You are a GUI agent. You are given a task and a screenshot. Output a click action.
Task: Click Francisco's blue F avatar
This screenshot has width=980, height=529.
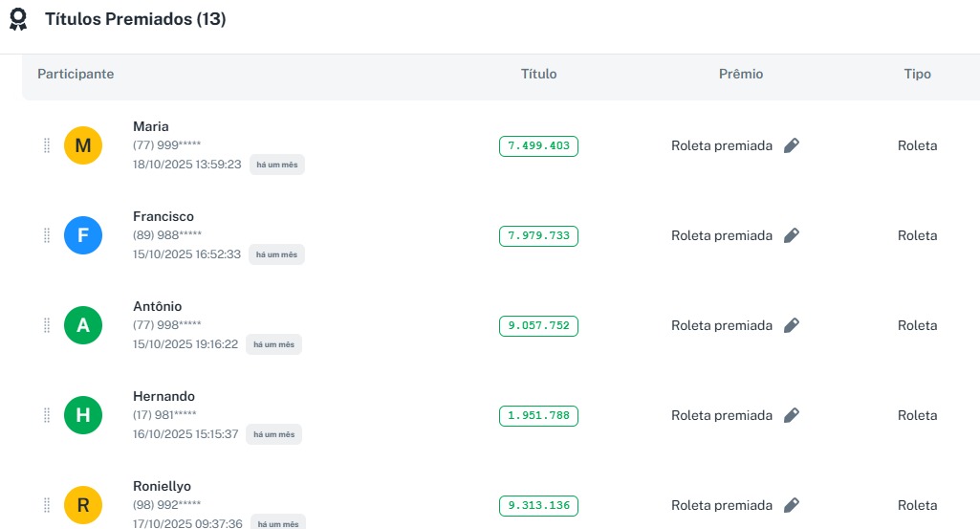[x=83, y=235]
